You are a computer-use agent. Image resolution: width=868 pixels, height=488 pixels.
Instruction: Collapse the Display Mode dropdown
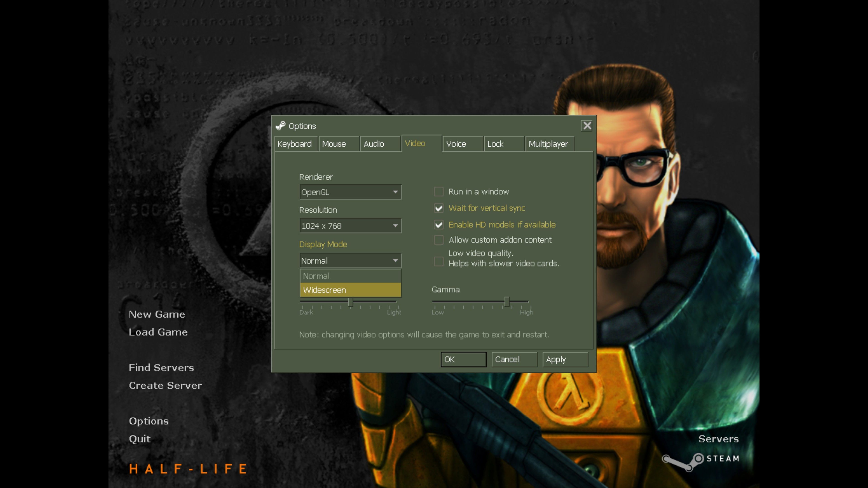point(350,261)
